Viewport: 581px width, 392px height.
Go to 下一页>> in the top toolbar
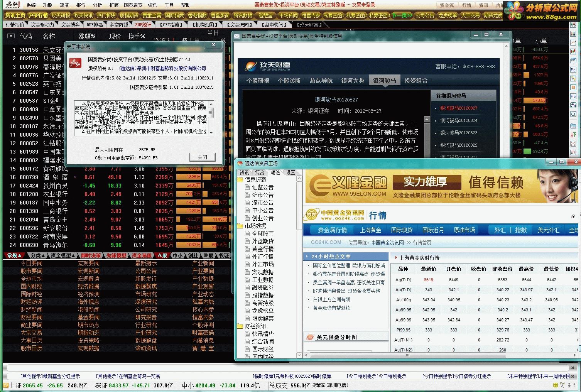[x=402, y=15]
